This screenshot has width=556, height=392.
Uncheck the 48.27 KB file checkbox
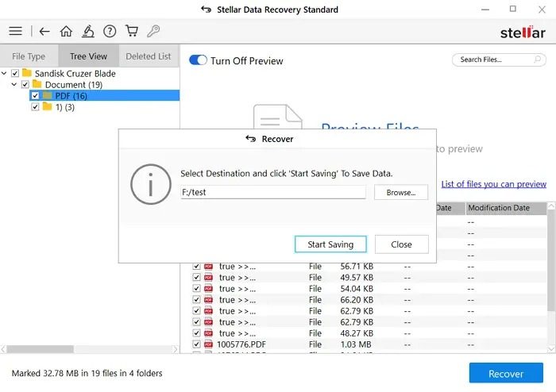tap(196, 333)
